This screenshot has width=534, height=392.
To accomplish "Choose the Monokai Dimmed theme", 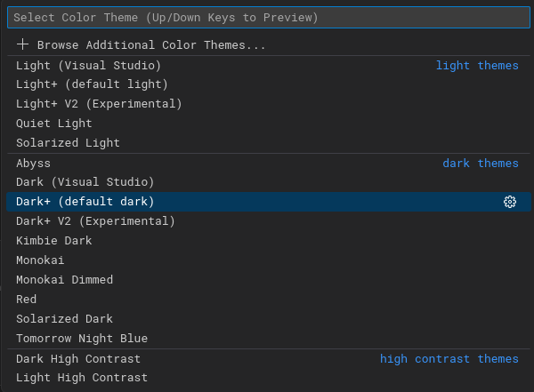I will coord(269,280).
